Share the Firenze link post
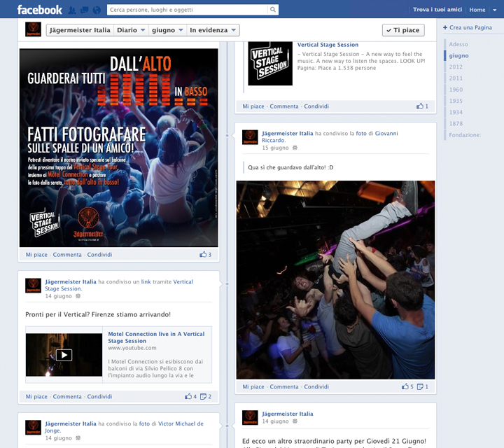The image size is (504, 448). (x=99, y=397)
